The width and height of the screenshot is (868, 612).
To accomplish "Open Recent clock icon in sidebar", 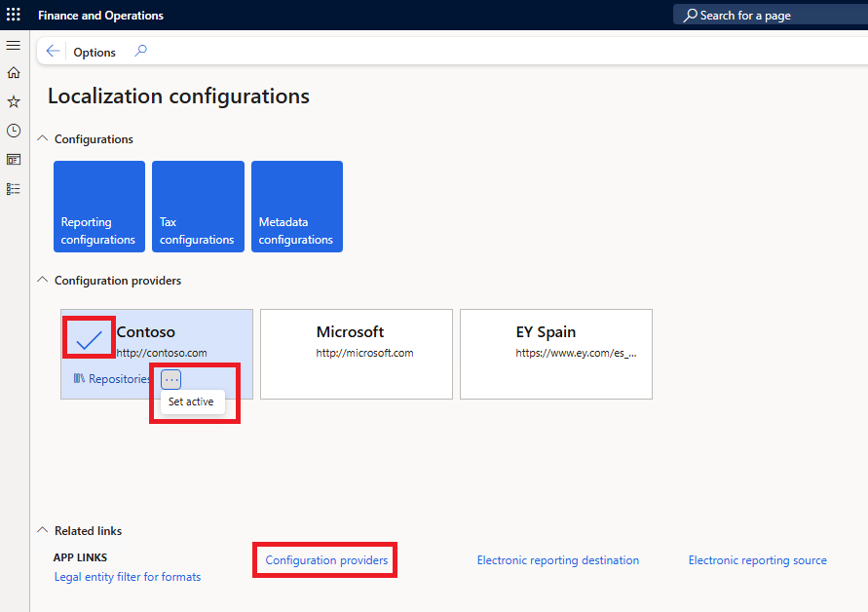I will click(14, 131).
